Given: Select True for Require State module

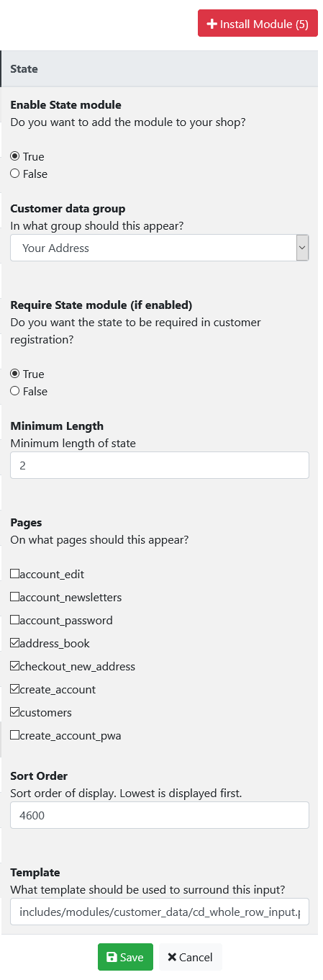Looking at the screenshot, I should [x=14, y=374].
